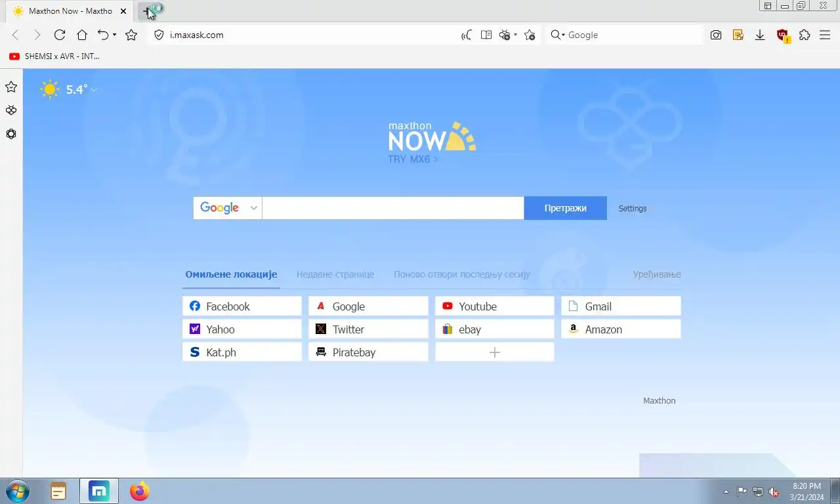
Task: Open the SHEMSI x AVR bookmark
Action: 54,56
